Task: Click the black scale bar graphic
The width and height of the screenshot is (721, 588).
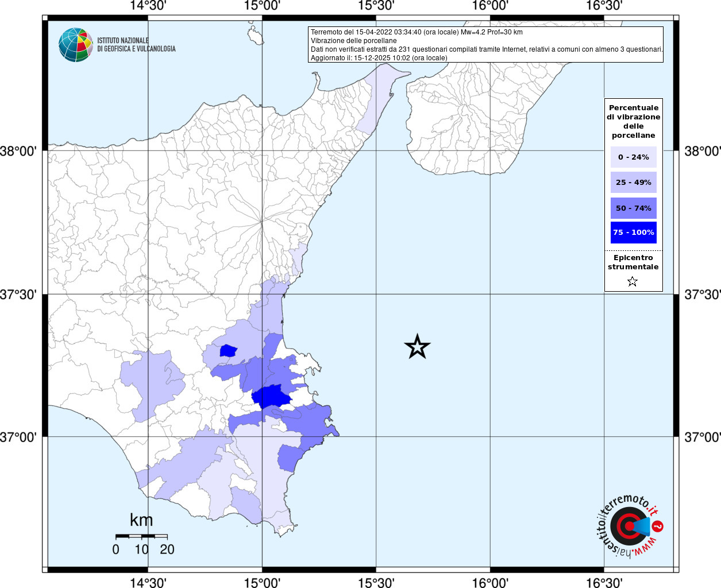Action: tap(141, 536)
